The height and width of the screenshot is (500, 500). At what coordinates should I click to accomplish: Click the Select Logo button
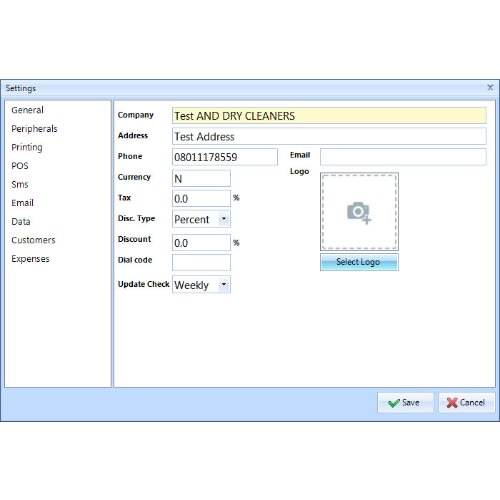[x=359, y=262]
